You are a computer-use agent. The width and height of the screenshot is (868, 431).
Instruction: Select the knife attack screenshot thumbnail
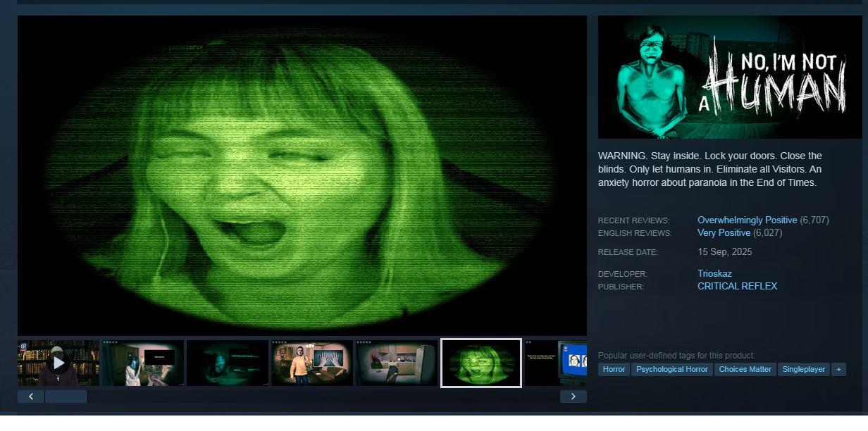143,363
